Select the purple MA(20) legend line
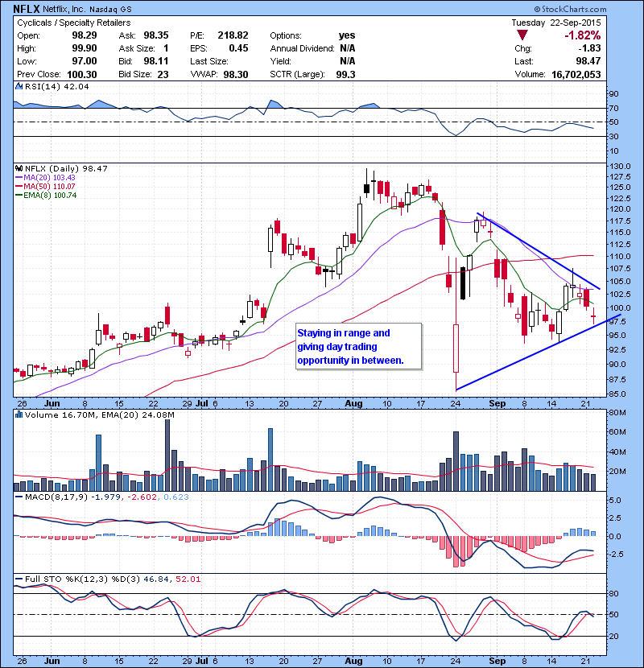Image resolution: width=644 pixels, height=668 pixels. tap(19, 178)
